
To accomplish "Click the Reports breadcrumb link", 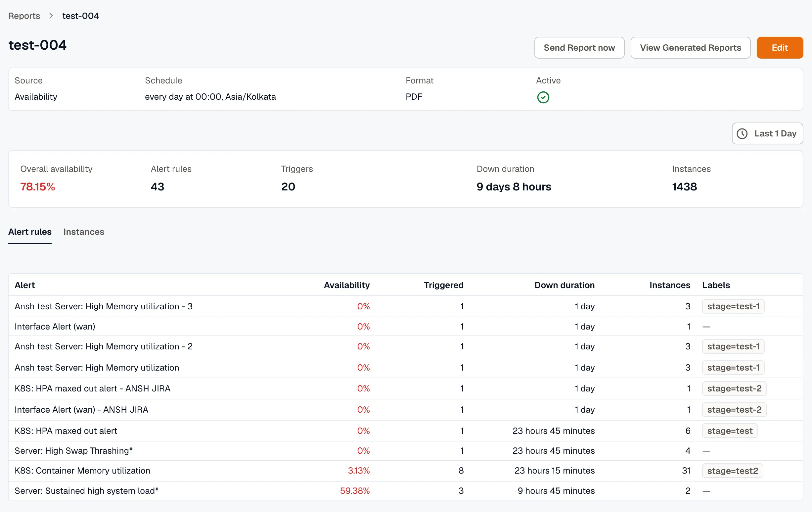I will coord(24,16).
